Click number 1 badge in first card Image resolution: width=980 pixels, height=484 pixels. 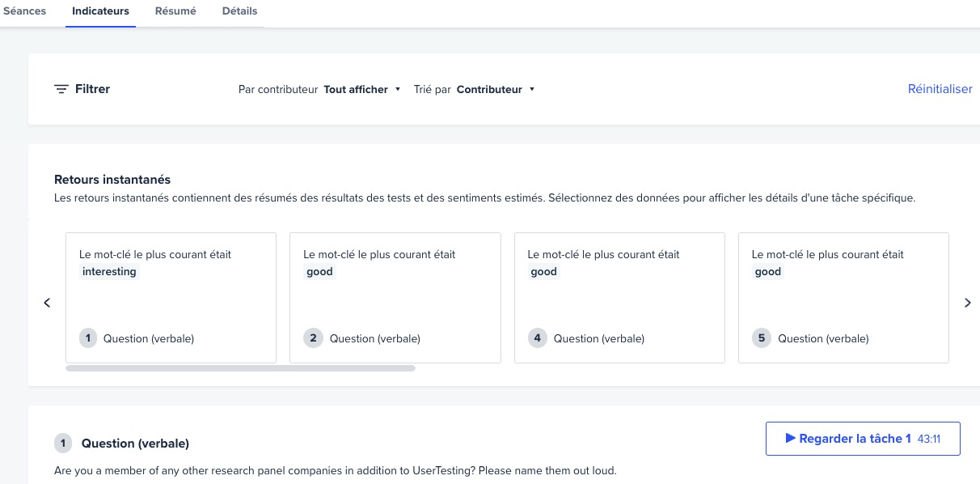pos(88,338)
